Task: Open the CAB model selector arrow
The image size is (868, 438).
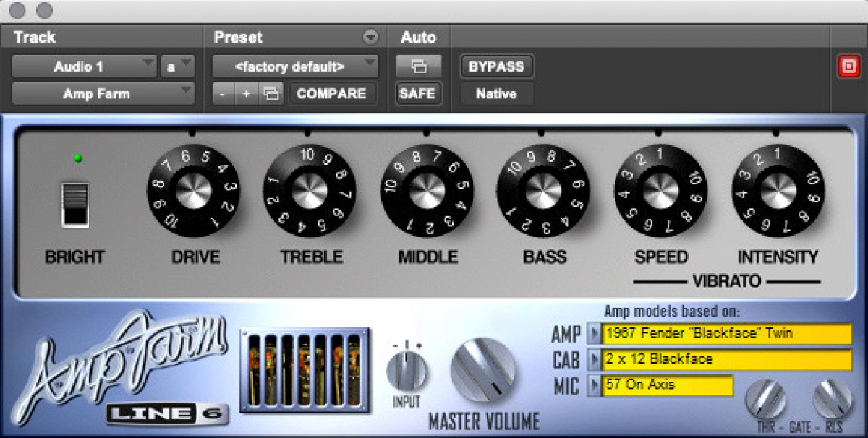Action: click(595, 360)
